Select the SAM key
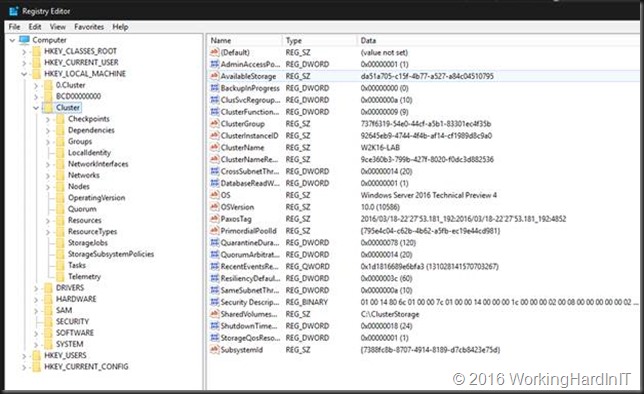The height and width of the screenshot is (394, 644). [x=64, y=311]
